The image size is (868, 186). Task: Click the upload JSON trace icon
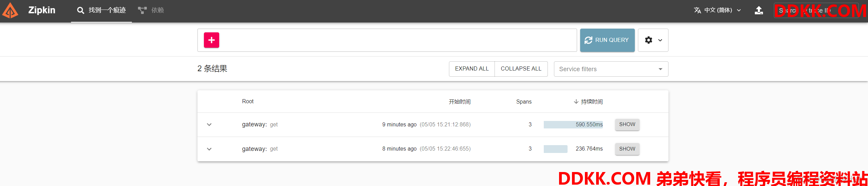tap(759, 11)
